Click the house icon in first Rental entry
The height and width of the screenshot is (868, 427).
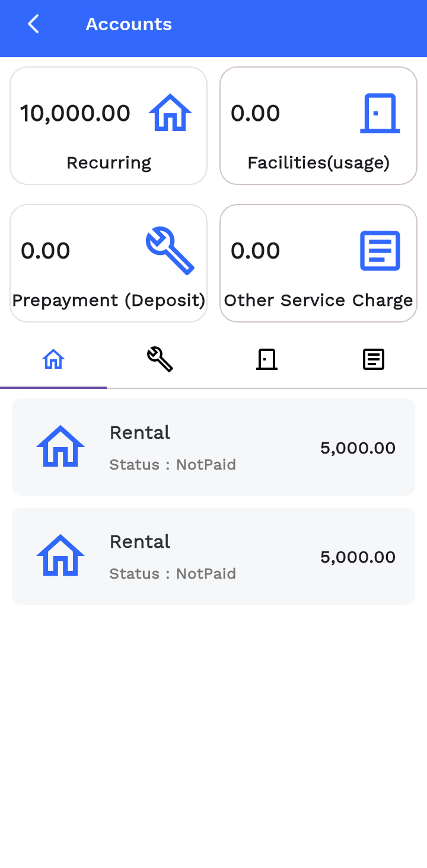(x=60, y=446)
